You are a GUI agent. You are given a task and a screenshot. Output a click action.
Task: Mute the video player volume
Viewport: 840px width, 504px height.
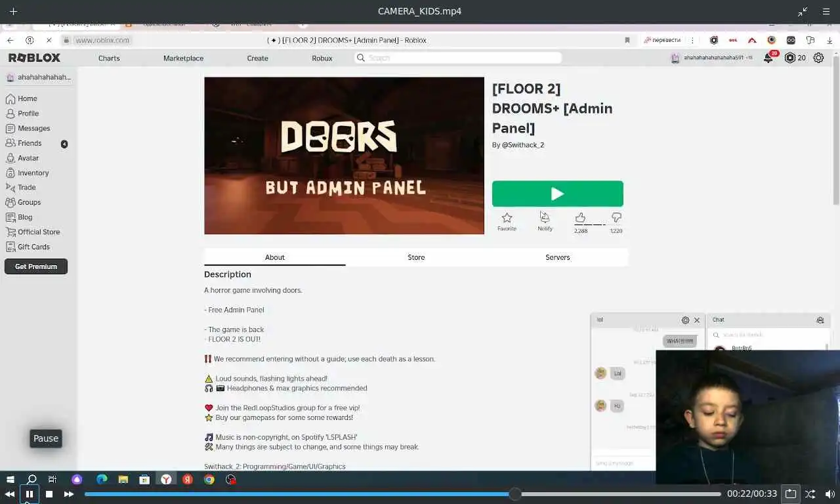(x=830, y=494)
